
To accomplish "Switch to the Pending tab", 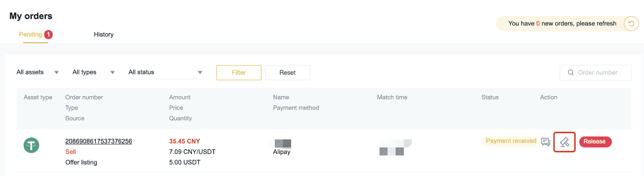I will [31, 35].
